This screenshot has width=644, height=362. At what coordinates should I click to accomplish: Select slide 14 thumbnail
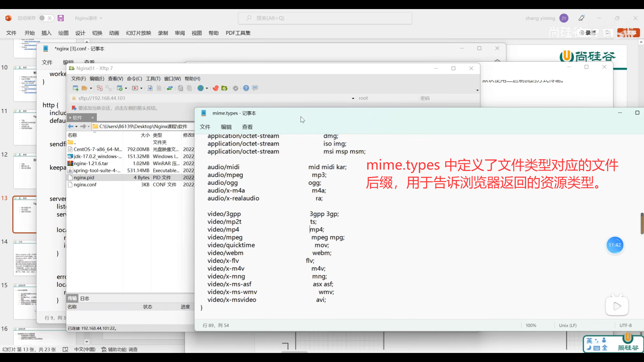tap(25, 258)
